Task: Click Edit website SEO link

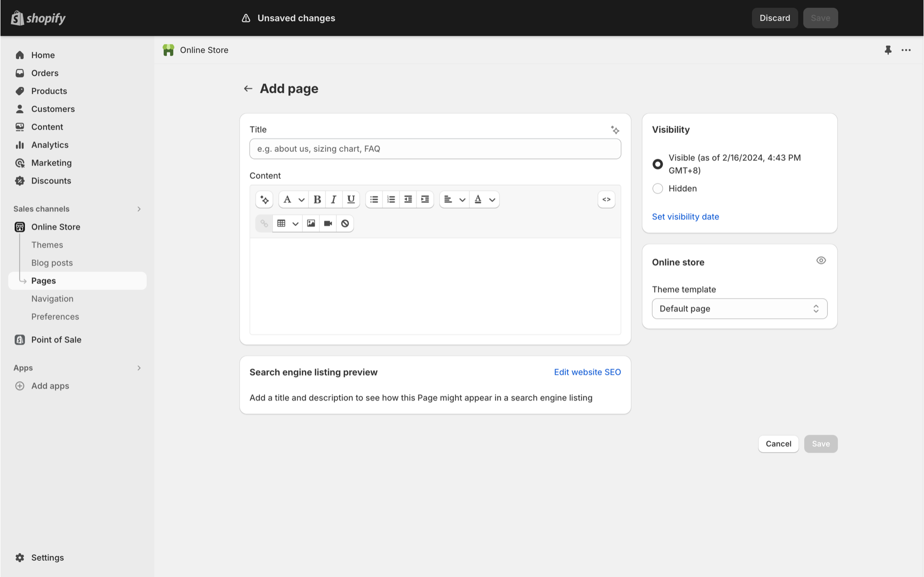Action: tap(588, 372)
